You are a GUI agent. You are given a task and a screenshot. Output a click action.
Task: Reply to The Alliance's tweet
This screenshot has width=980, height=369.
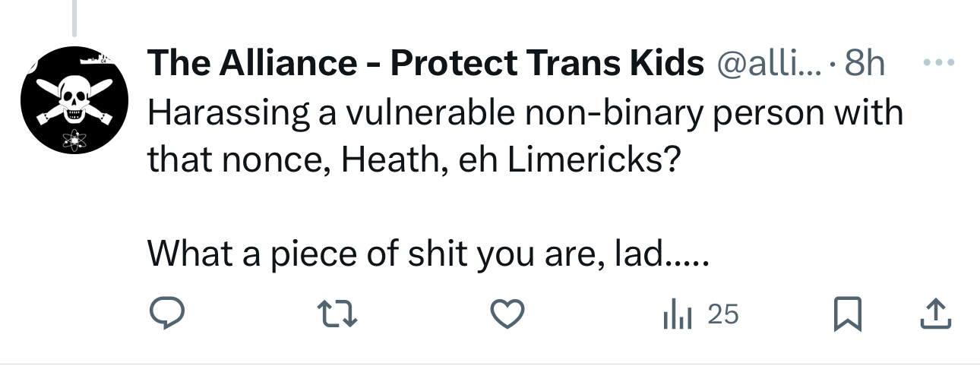pyautogui.click(x=167, y=314)
